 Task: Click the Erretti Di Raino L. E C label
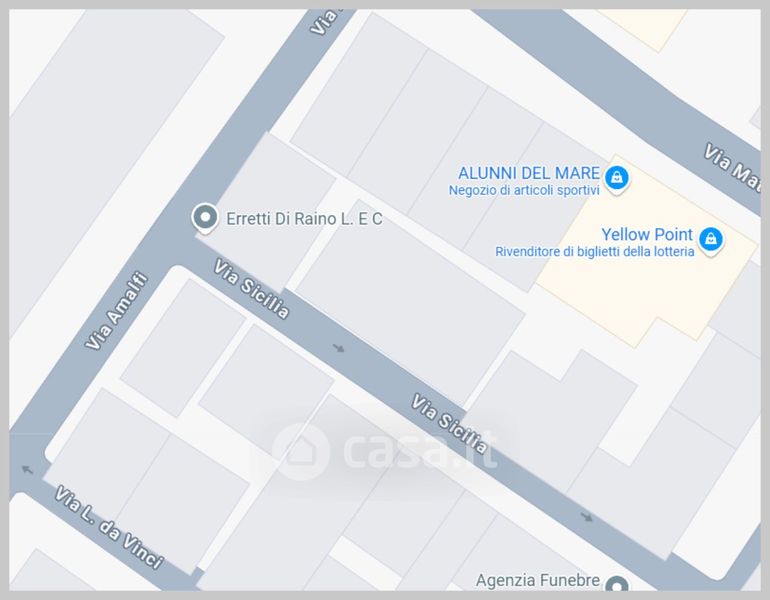point(304,219)
